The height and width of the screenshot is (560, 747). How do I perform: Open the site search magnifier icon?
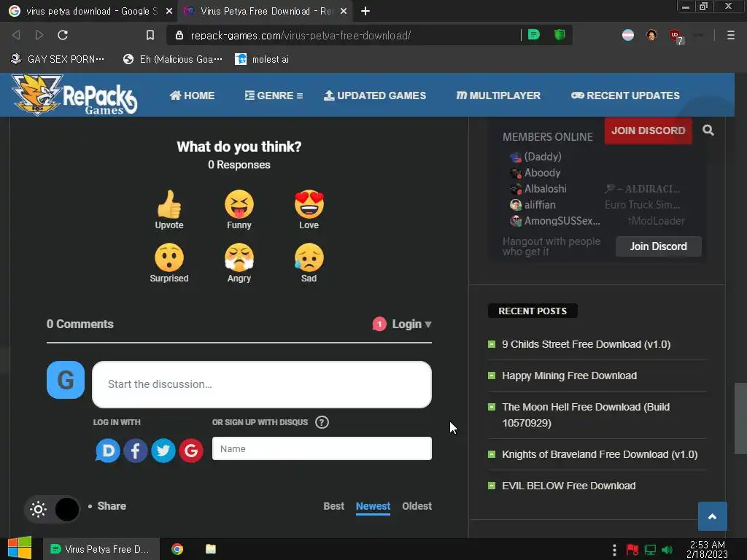(x=708, y=130)
